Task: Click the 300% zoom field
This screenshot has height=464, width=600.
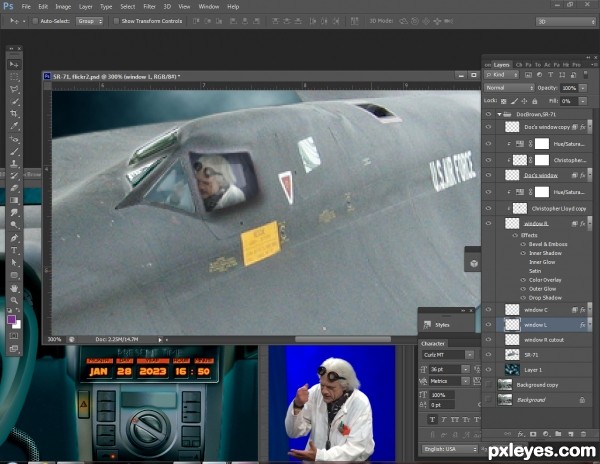Action: click(54, 339)
